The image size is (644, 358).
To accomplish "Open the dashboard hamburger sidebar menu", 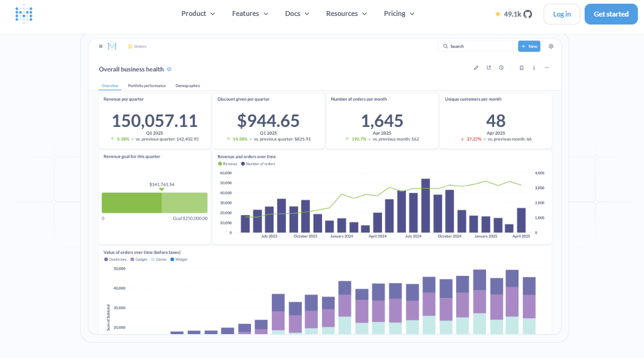I will coord(100,47).
